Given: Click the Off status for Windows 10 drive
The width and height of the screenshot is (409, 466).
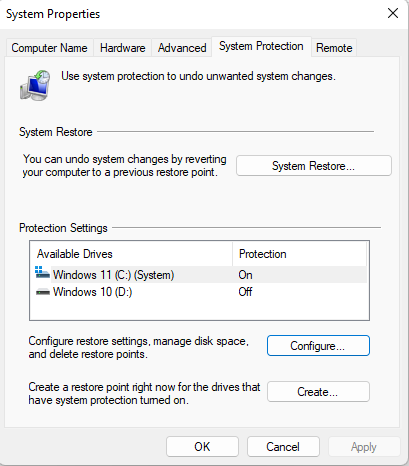Looking at the screenshot, I should (x=245, y=292).
